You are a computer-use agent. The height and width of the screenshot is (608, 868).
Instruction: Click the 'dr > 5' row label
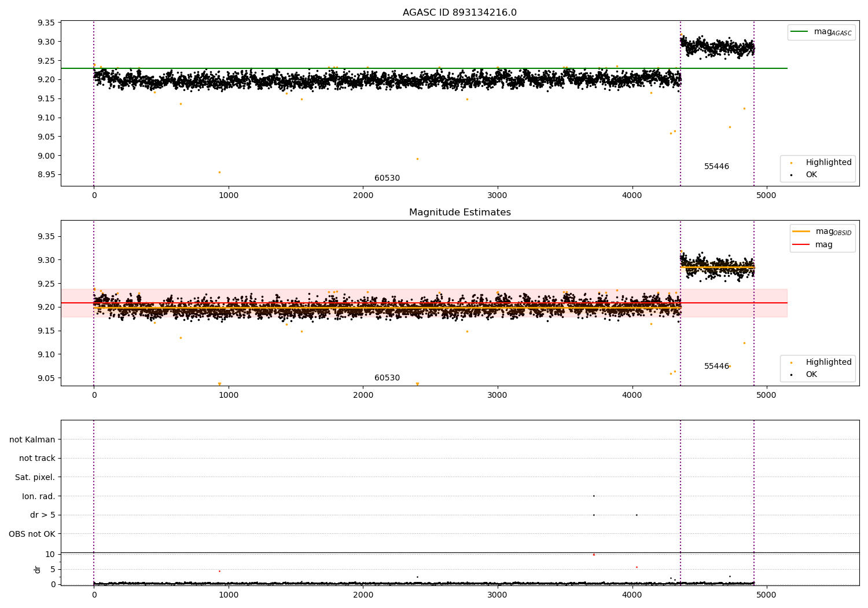pos(43,515)
